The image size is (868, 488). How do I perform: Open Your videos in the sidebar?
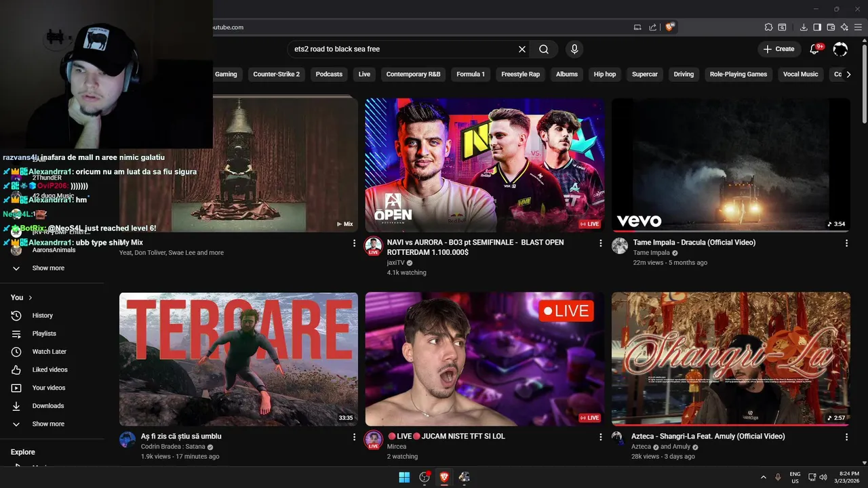pos(53,388)
